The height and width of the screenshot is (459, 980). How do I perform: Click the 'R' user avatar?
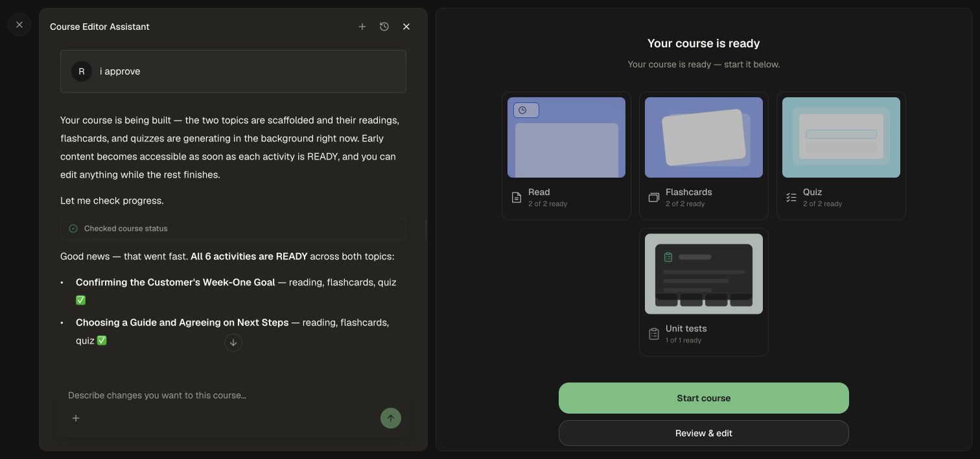point(82,71)
